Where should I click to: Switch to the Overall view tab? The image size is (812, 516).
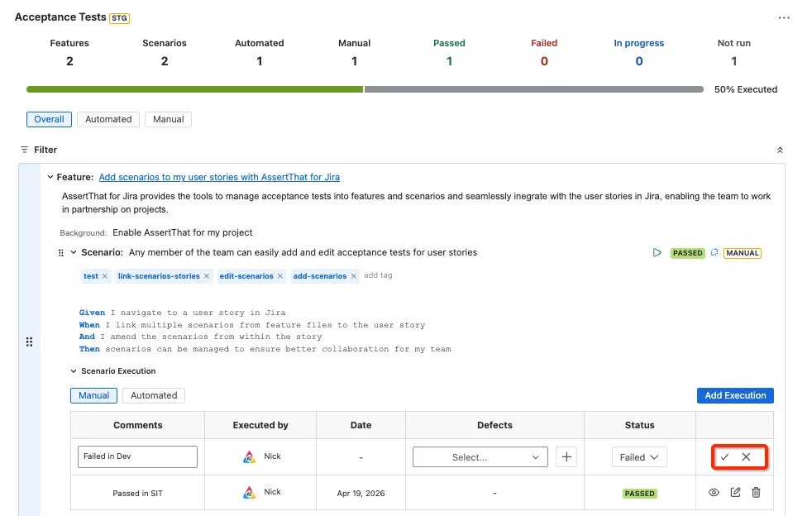pyautogui.click(x=49, y=119)
